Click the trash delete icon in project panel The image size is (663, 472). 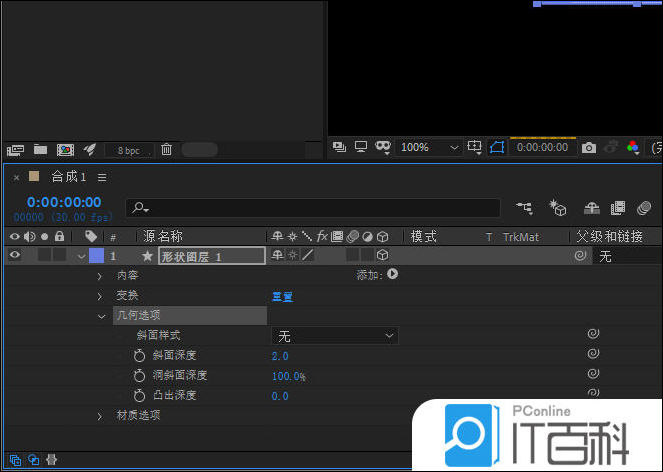click(166, 149)
